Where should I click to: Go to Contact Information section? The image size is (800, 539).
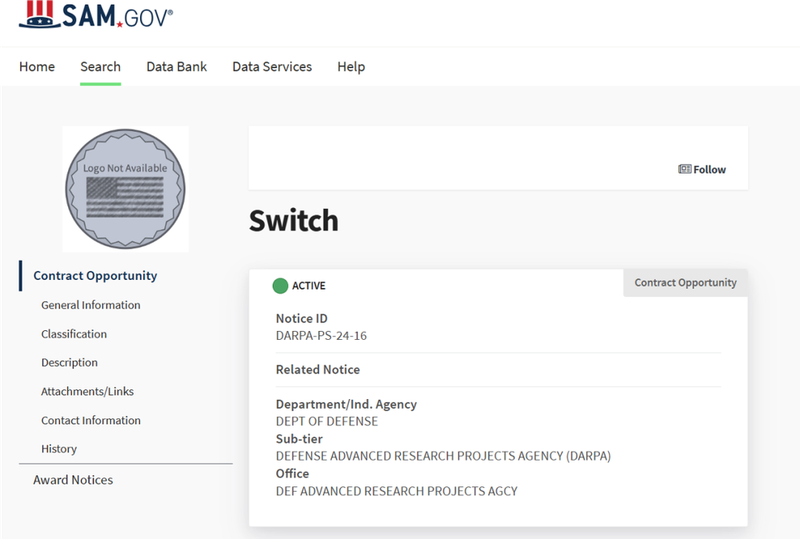[x=90, y=421]
